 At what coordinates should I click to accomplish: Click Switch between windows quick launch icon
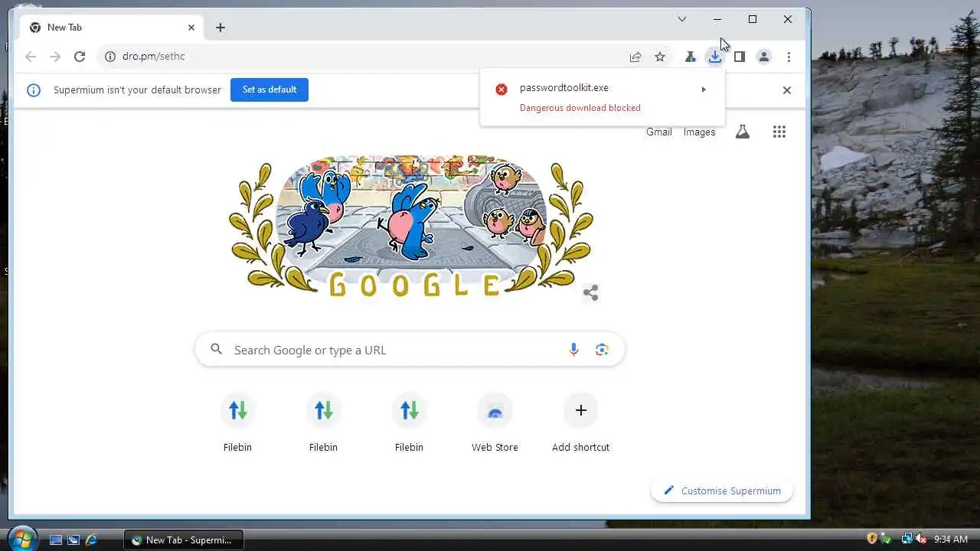73,540
